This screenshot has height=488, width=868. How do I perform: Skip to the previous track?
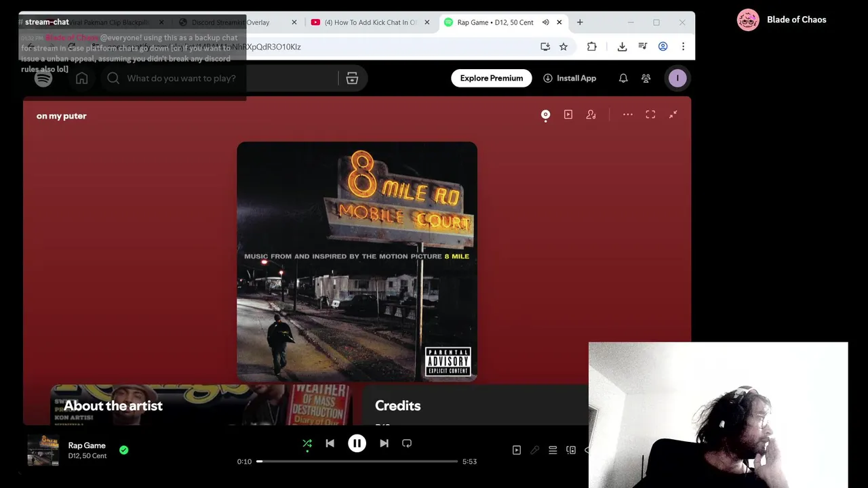(x=330, y=443)
